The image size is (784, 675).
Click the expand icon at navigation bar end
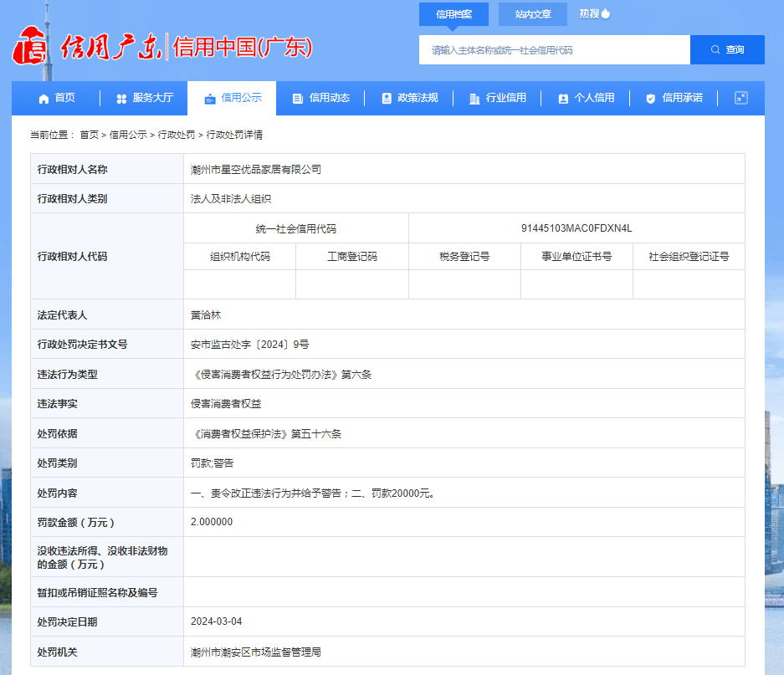pos(741,98)
